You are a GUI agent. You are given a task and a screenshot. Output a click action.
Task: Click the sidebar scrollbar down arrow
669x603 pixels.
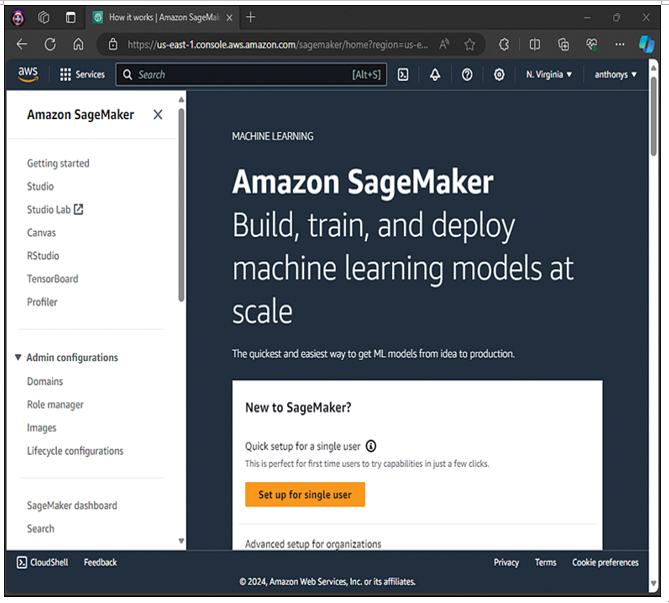click(181, 541)
